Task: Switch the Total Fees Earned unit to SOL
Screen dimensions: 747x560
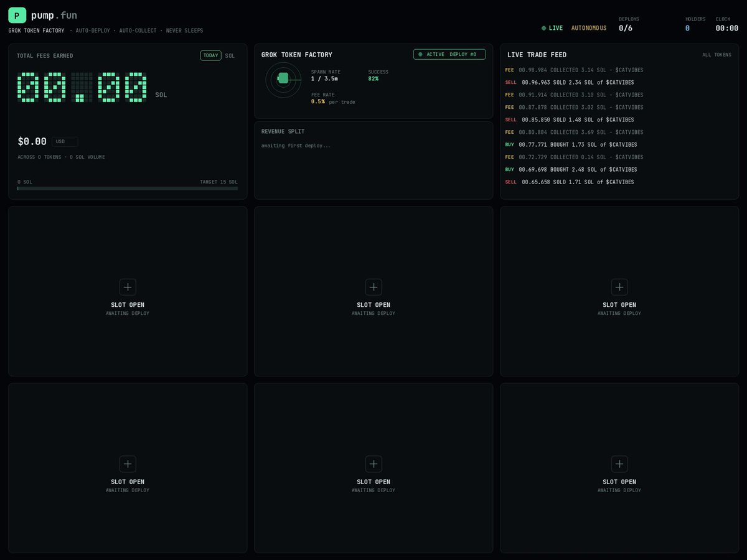Action: pos(230,55)
